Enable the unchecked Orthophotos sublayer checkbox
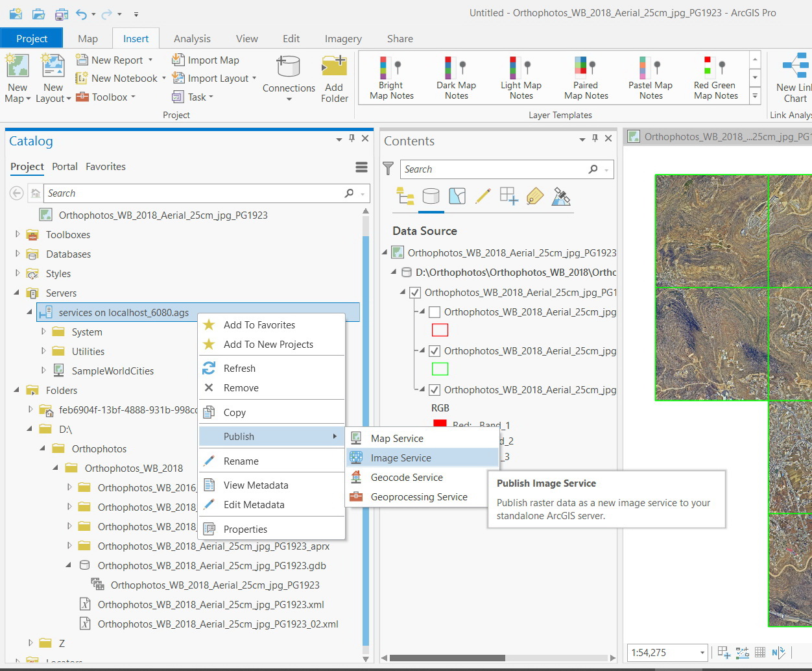 (435, 312)
